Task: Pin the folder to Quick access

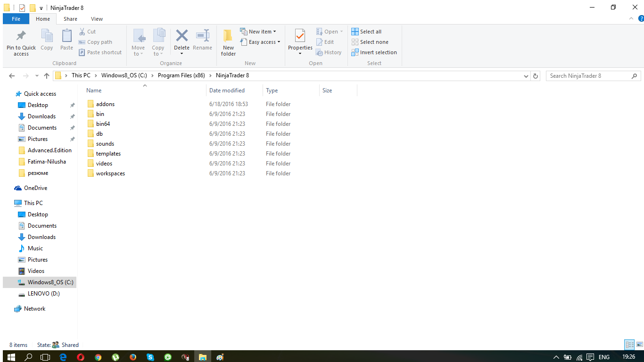Action: [x=21, y=42]
